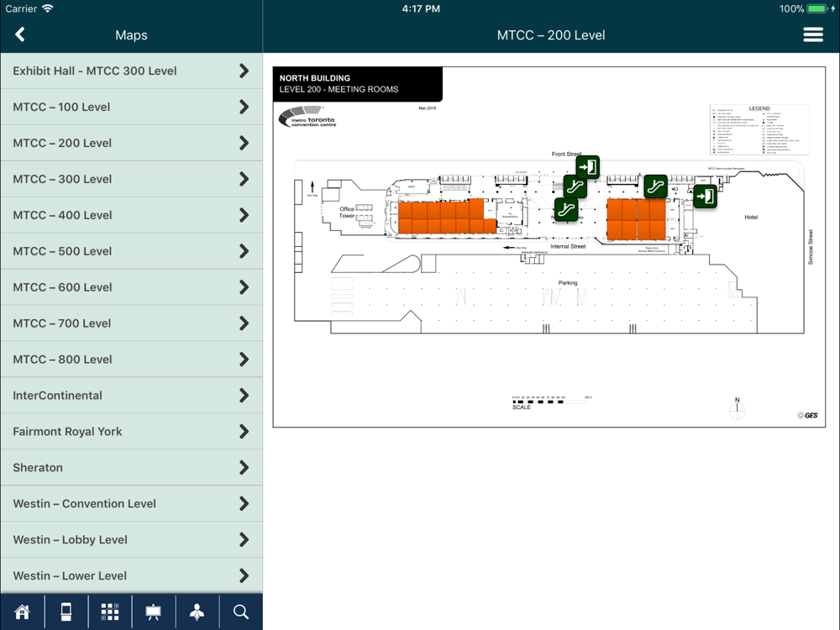This screenshot has width=840, height=630.
Task: Tap the right orange meeting room block
Action: coord(636,219)
